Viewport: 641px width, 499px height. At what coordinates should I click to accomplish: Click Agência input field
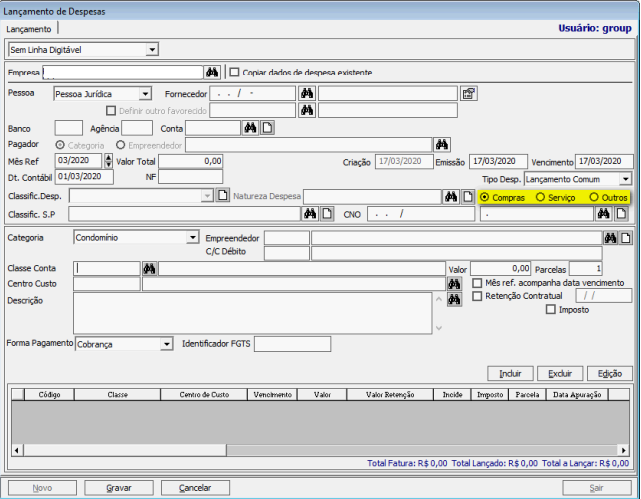point(137,128)
